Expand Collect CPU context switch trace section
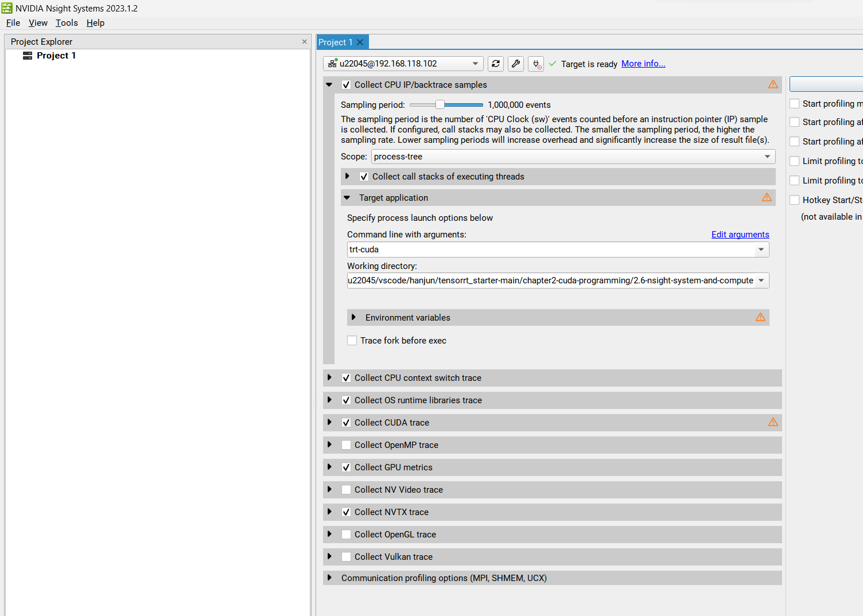Image resolution: width=863 pixels, height=616 pixels. (x=329, y=377)
